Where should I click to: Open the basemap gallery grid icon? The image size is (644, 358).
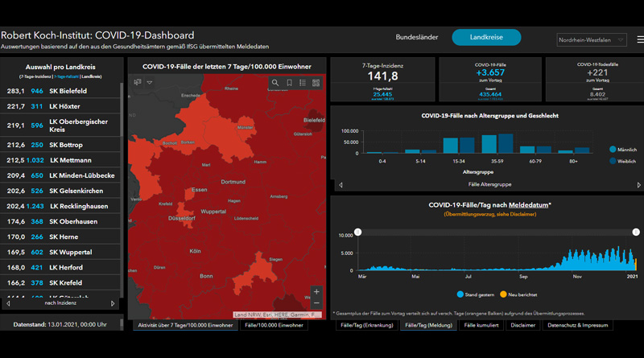(x=316, y=83)
